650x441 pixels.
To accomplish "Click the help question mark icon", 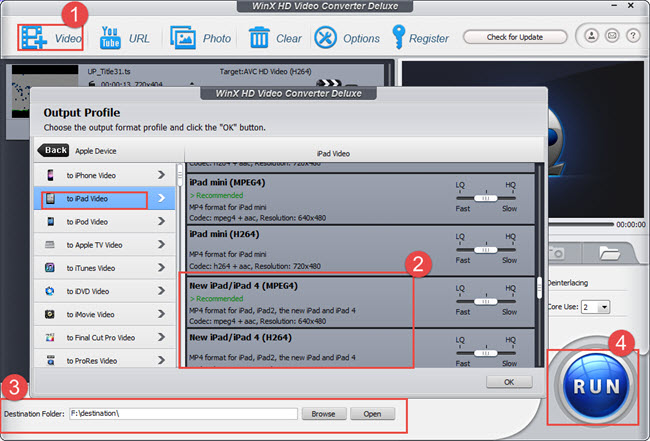I will (633, 36).
